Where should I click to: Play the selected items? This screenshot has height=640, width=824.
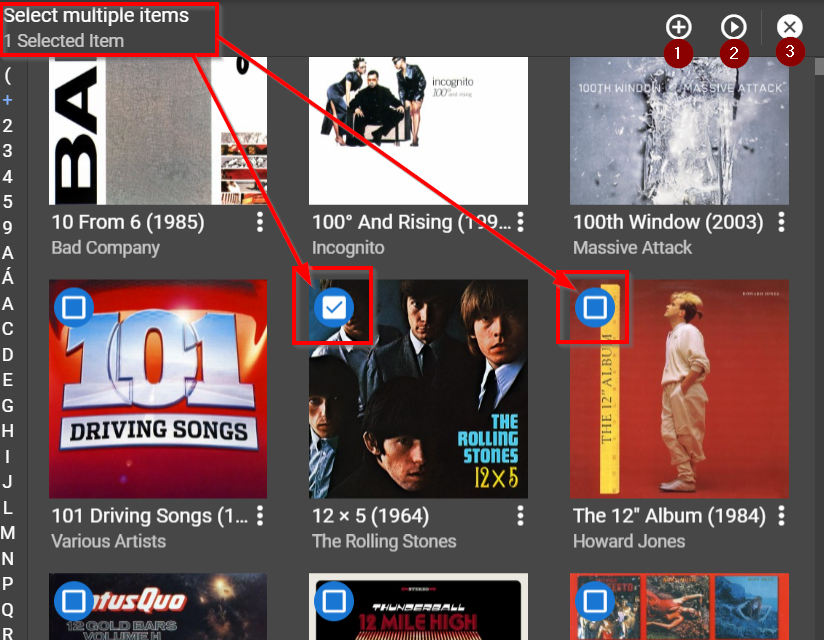pyautogui.click(x=733, y=27)
